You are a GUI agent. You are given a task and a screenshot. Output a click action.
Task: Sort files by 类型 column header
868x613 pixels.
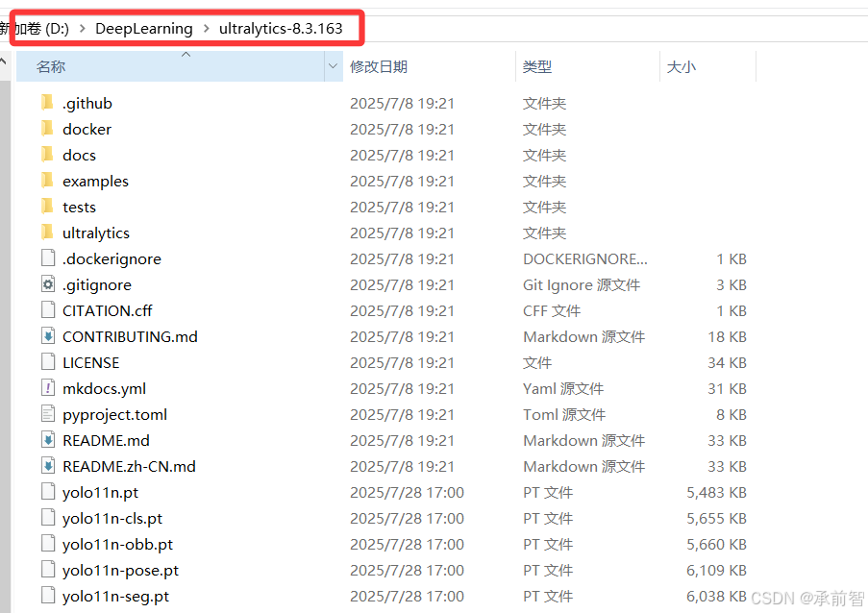(587, 66)
